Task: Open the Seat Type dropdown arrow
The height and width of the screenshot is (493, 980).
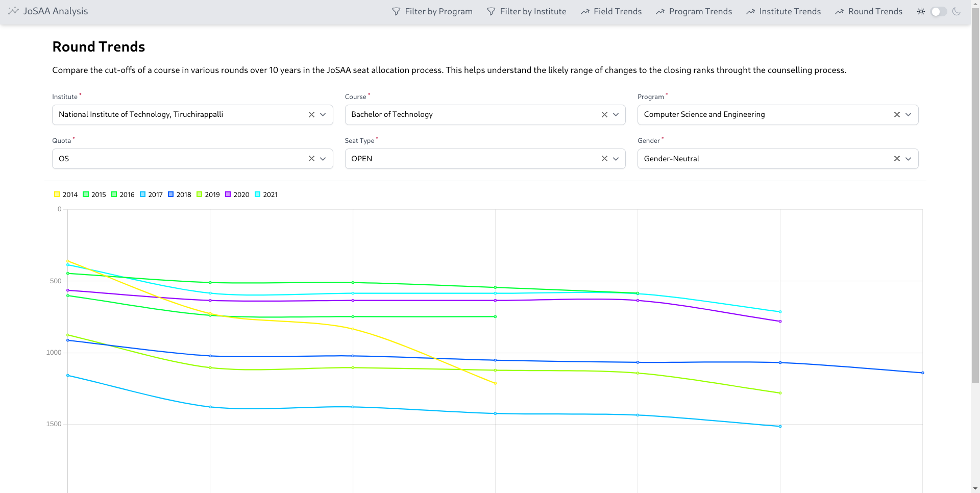Action: click(616, 159)
